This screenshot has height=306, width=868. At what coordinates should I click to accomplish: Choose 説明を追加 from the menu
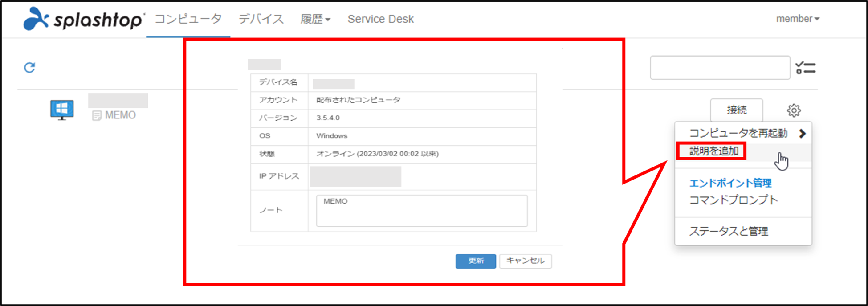714,151
